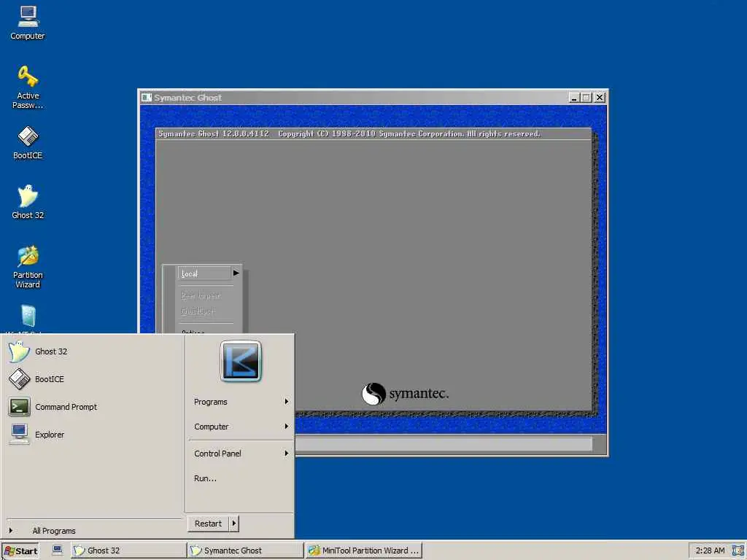
Task: Click the Explorer icon in Start menu
Action: click(19, 435)
